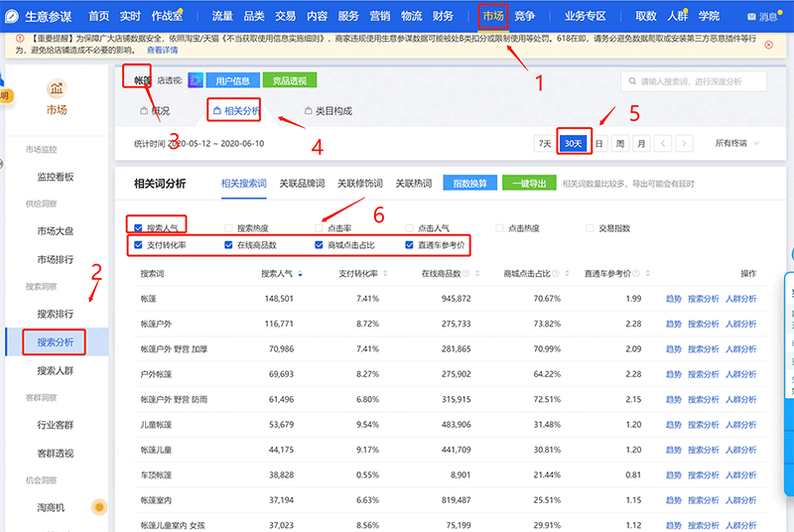Click the 市场 sidebar header icon

point(57,91)
